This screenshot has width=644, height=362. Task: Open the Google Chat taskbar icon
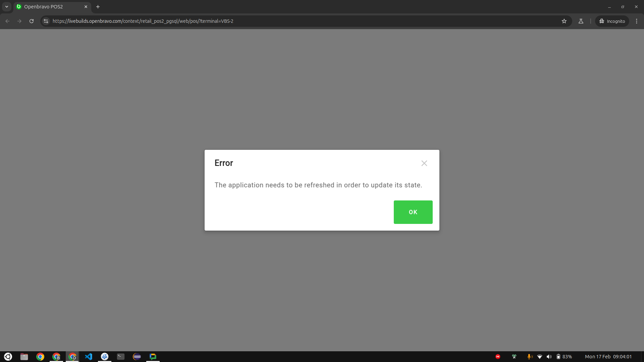click(153, 357)
